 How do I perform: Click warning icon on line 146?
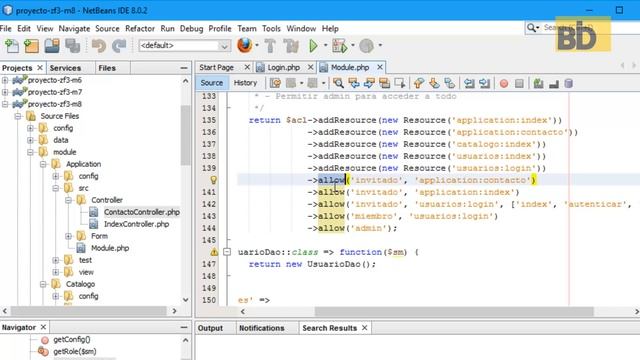[x=214, y=252]
